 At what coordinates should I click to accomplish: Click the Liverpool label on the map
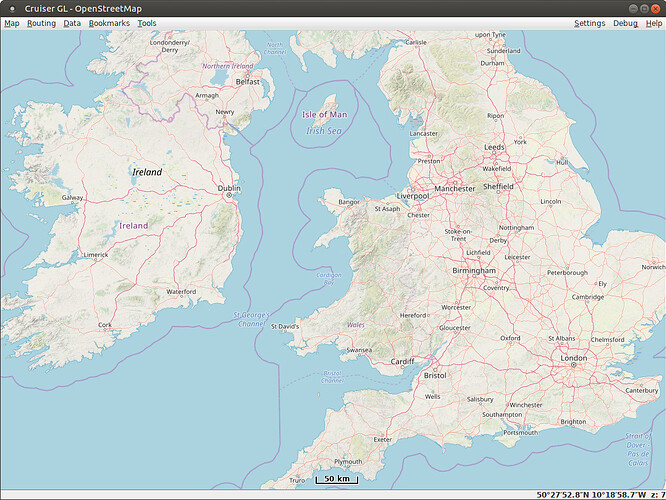tap(413, 196)
